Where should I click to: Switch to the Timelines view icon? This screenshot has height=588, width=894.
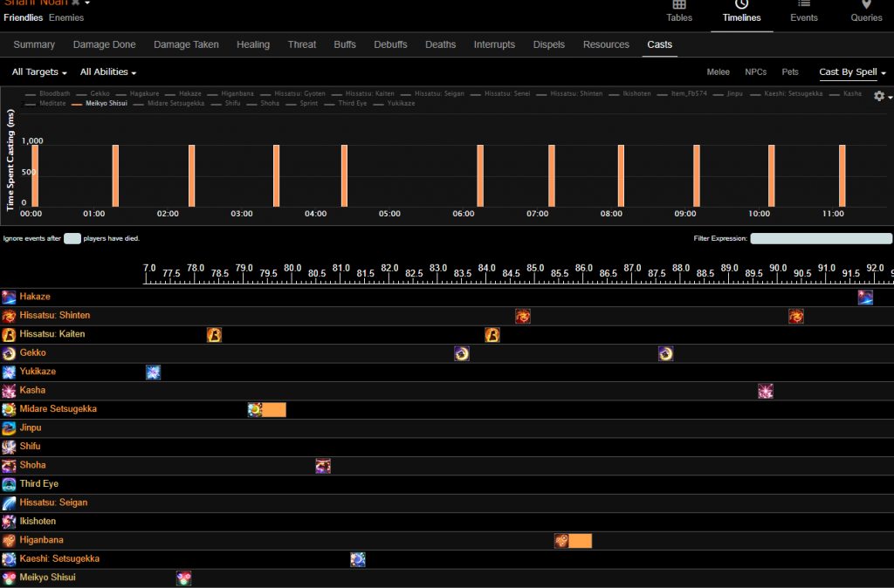741,5
